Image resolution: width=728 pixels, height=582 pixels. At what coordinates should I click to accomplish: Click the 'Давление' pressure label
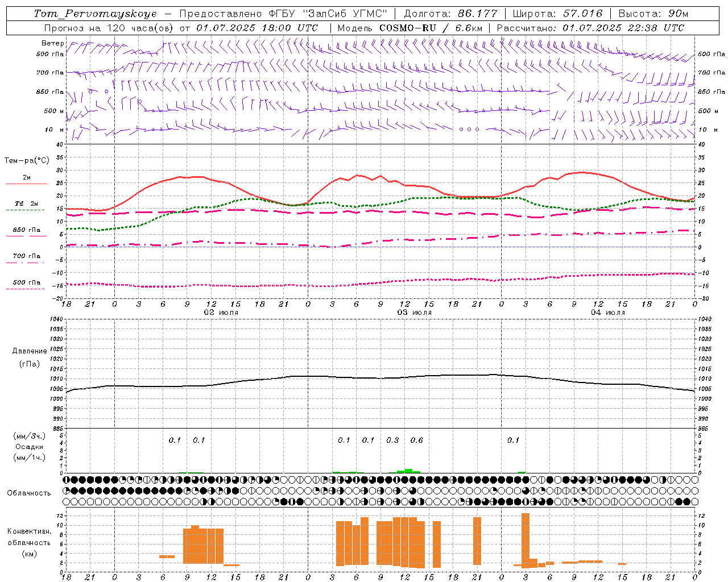30,351
